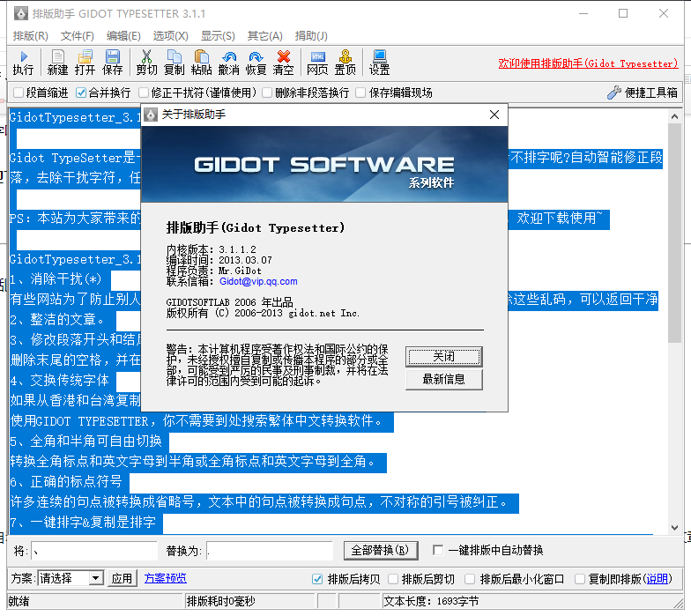Clear all text with 清空 icon

284,63
